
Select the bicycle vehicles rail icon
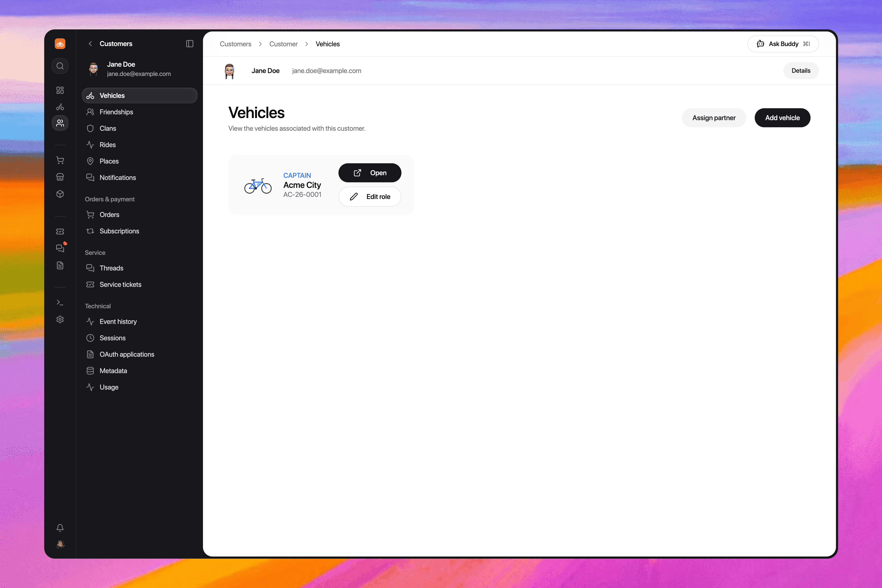[60, 107]
